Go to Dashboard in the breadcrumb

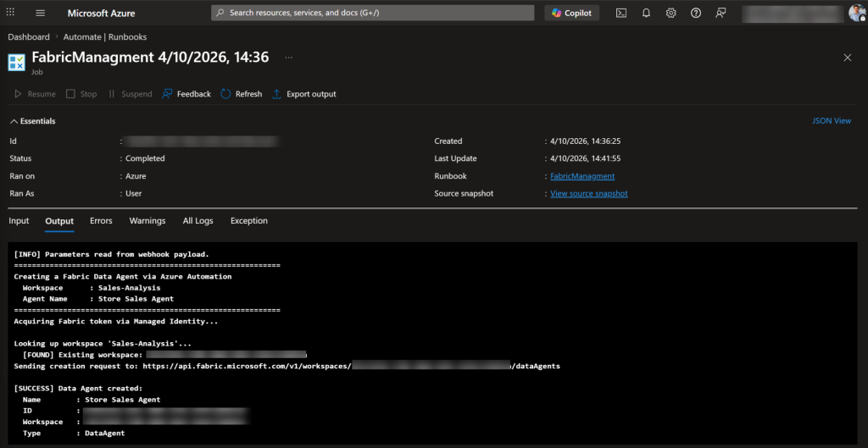[29, 37]
